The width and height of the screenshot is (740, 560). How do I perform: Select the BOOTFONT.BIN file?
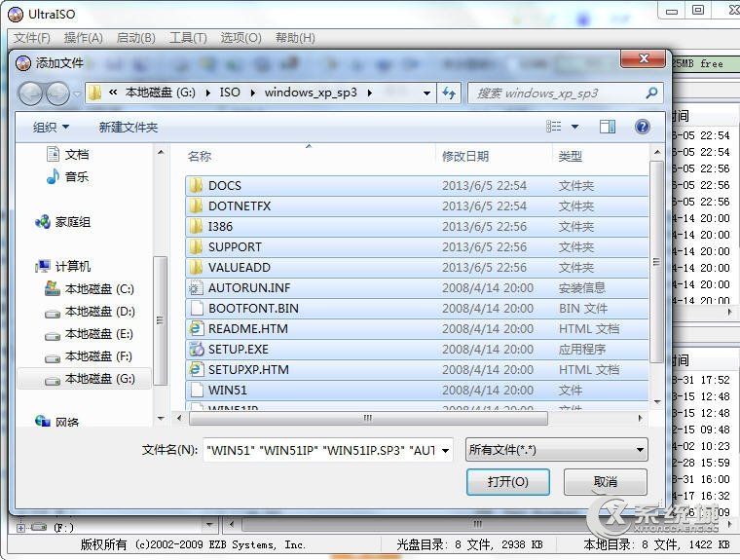[x=417, y=309]
